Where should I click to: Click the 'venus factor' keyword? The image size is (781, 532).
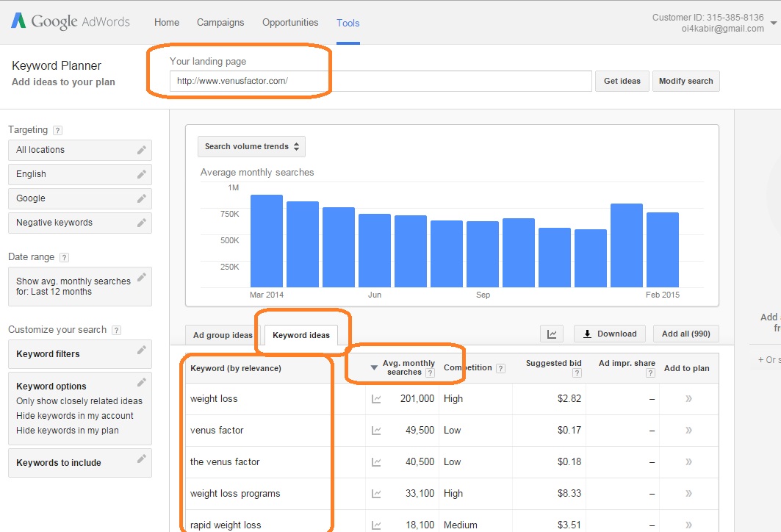coord(217,431)
